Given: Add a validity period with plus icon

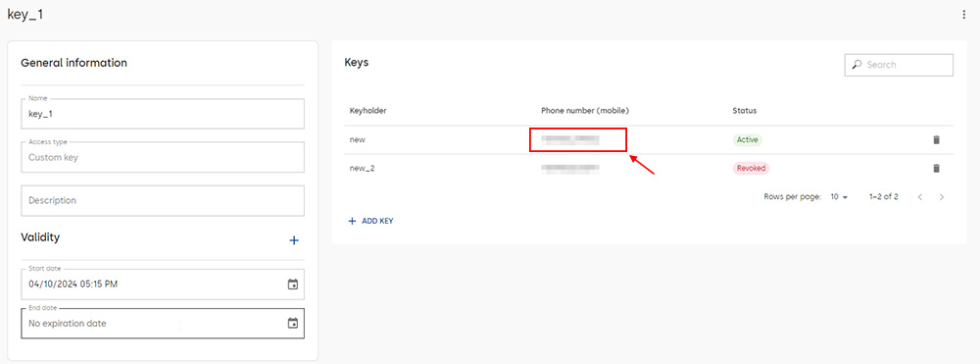Looking at the screenshot, I should click(x=294, y=240).
